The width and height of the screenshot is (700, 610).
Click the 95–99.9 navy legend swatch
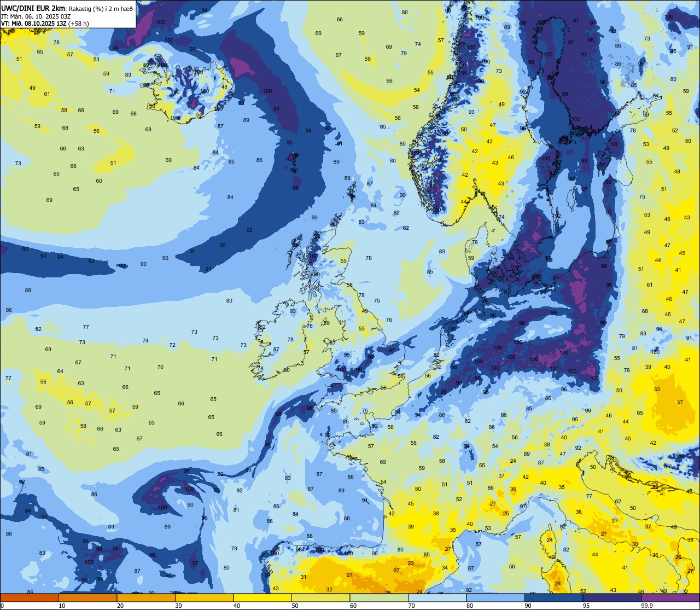pyautogui.click(x=612, y=597)
